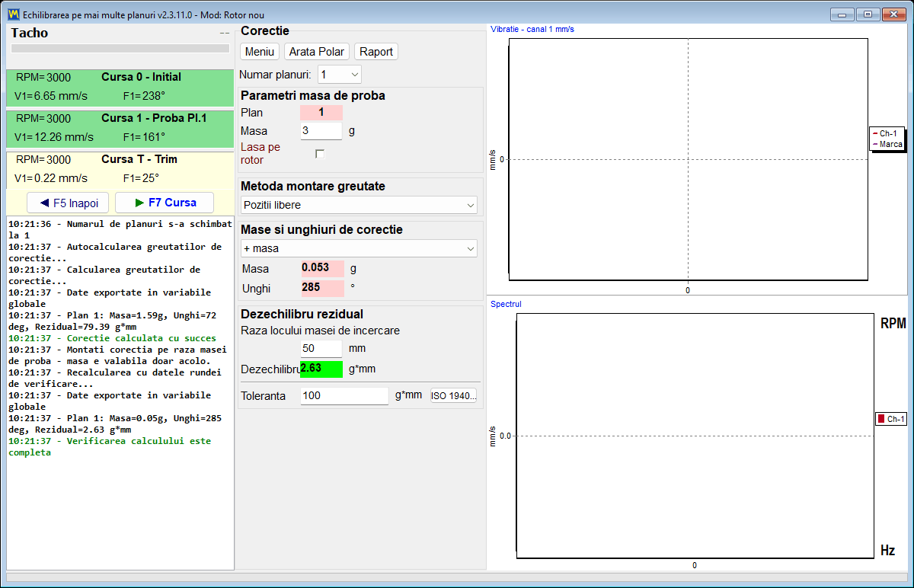This screenshot has height=588, width=914.
Task: Click the 'Plan 1: Masa=1.59g' log line
Action: tap(112, 321)
